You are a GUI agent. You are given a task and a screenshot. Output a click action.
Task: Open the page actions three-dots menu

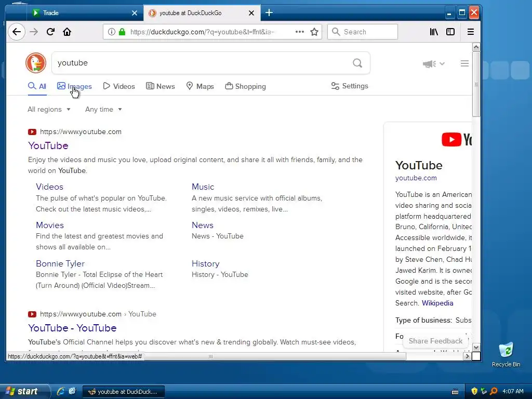pos(300,32)
